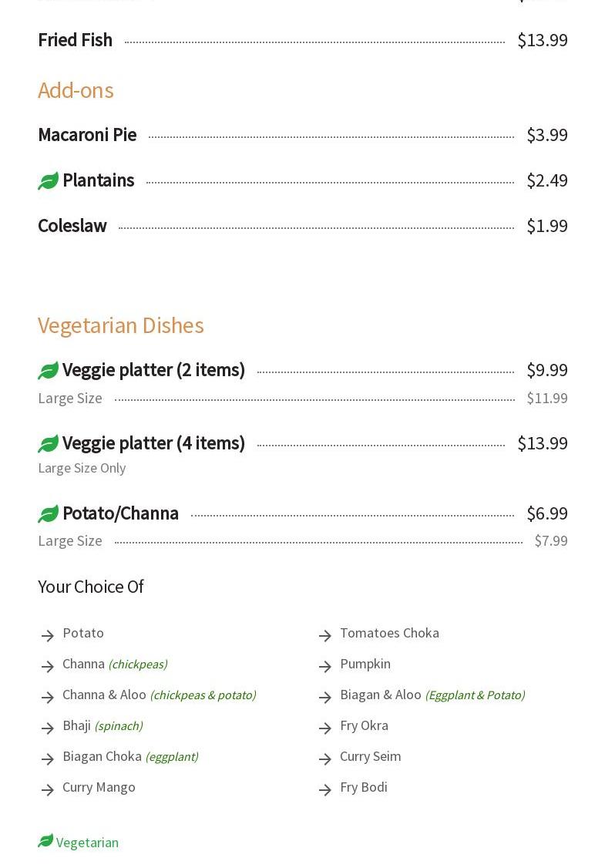Select the Macaroni Pie menu item
Image resolution: width=605 pixels, height=868 pixels.
click(x=87, y=135)
